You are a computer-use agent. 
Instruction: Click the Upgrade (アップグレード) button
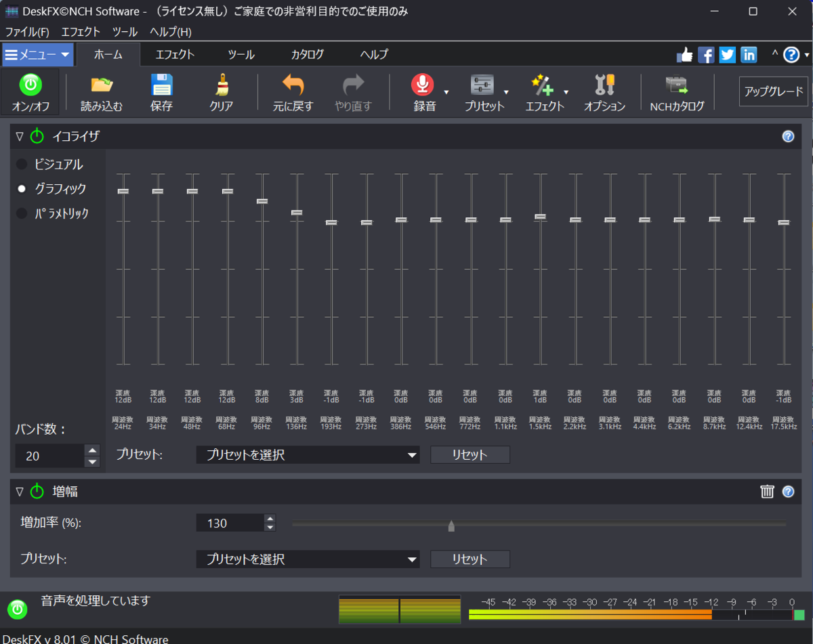pos(774,91)
